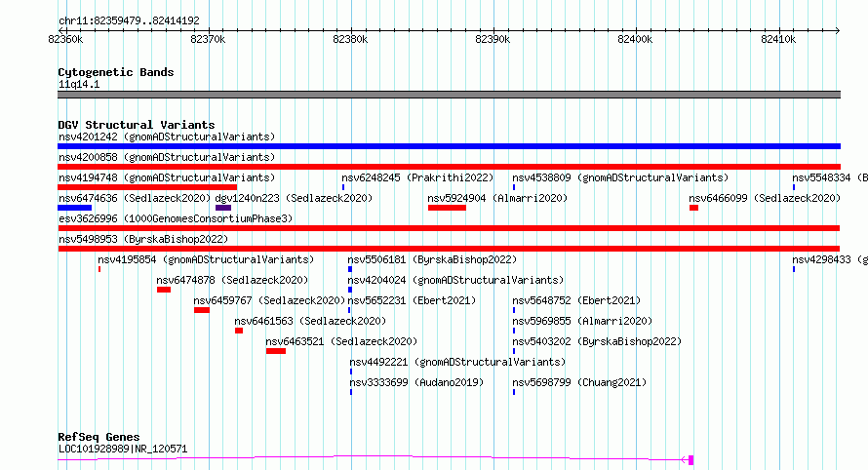
Task: Open nsv6248245 (Prakrithi2022) label
Action: [417, 177]
